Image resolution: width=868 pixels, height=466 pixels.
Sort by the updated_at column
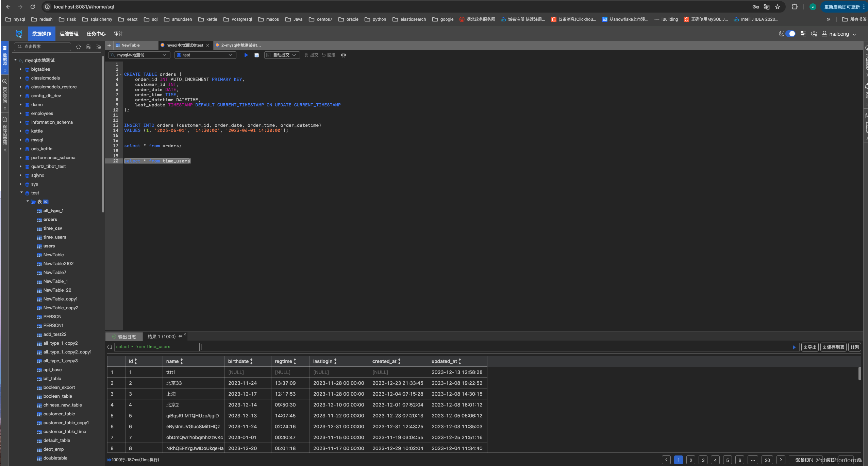tap(460, 361)
